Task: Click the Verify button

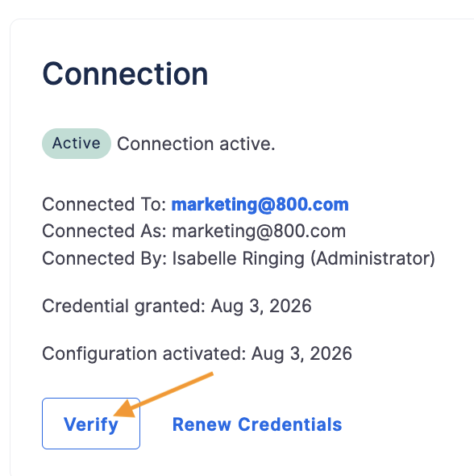Action: (x=91, y=424)
